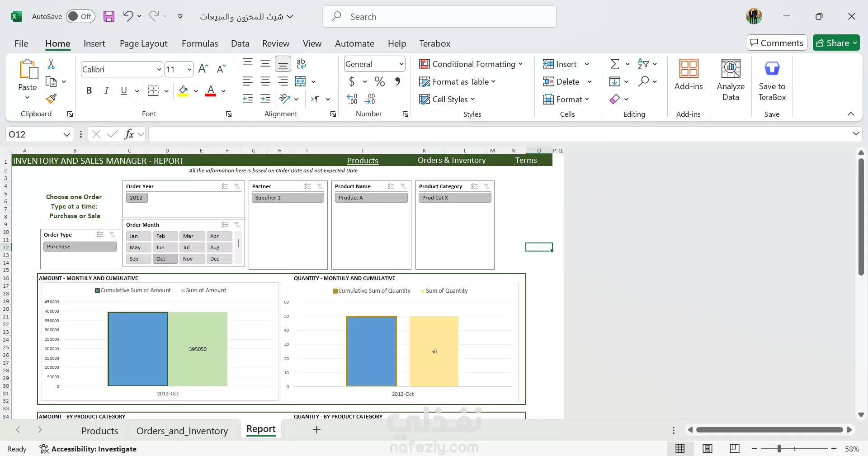The image size is (868, 456).
Task: Switch to Products sheet tab
Action: (x=99, y=431)
